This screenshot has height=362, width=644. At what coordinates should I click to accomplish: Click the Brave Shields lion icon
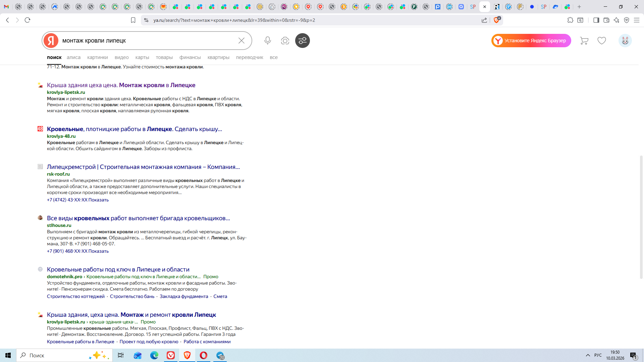point(496,20)
